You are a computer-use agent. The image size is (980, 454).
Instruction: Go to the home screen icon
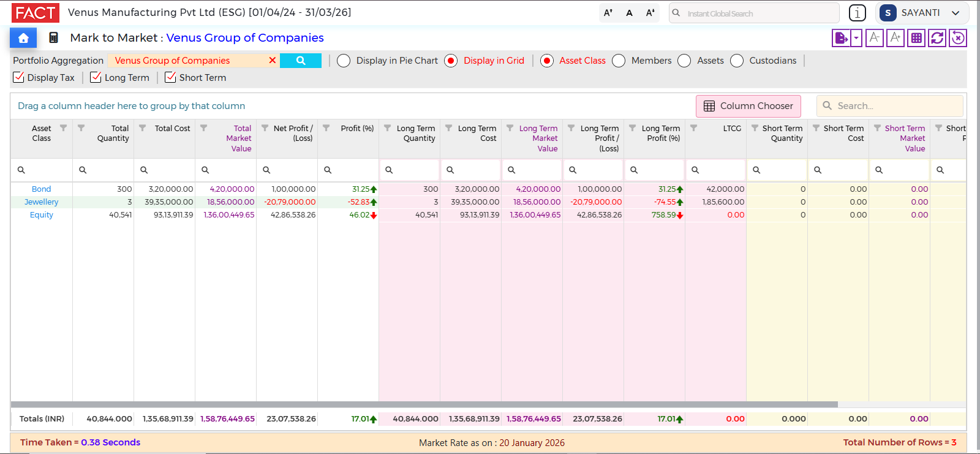pos(23,38)
